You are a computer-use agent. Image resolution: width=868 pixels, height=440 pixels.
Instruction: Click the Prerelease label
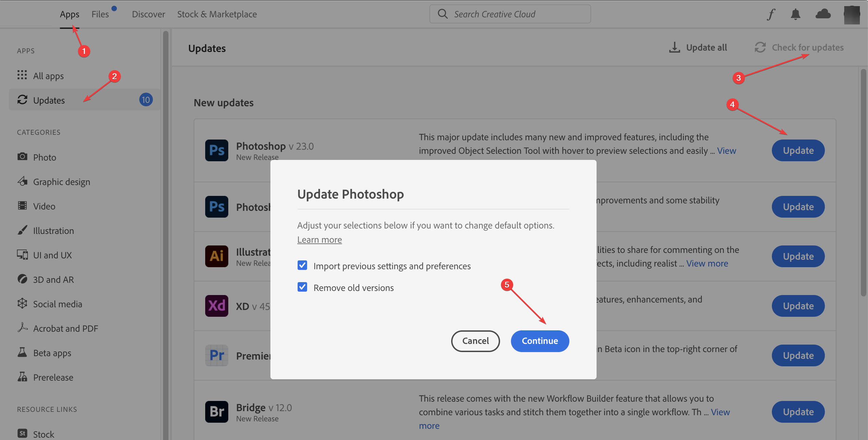click(x=53, y=377)
